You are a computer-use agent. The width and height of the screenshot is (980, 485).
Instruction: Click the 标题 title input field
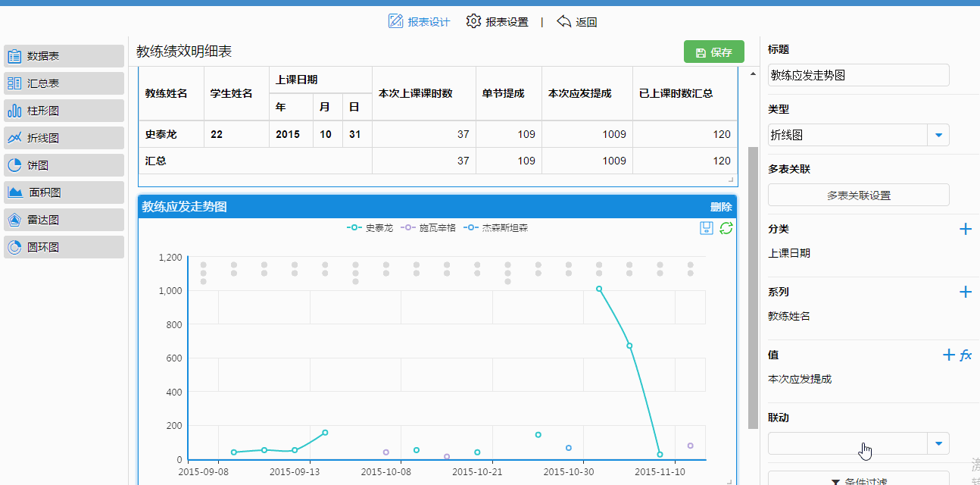[858, 75]
